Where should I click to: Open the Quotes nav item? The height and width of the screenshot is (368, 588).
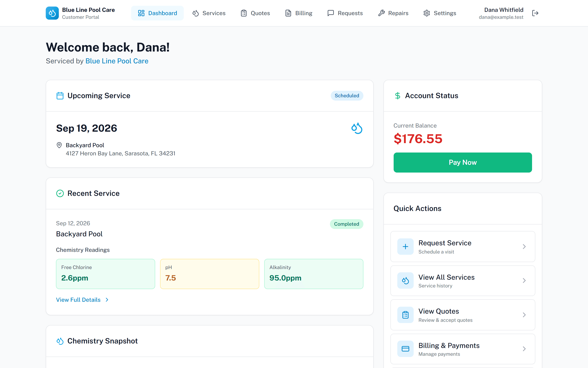(255, 13)
